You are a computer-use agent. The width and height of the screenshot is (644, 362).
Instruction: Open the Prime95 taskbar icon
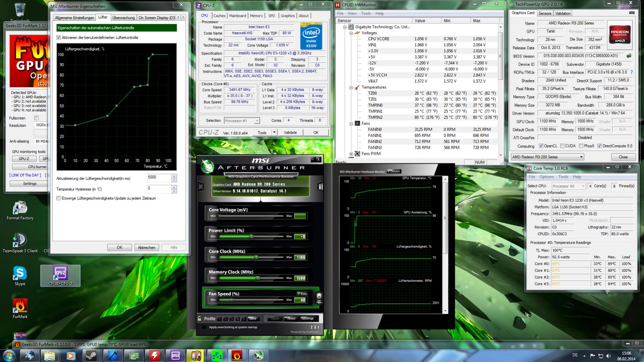217,355
